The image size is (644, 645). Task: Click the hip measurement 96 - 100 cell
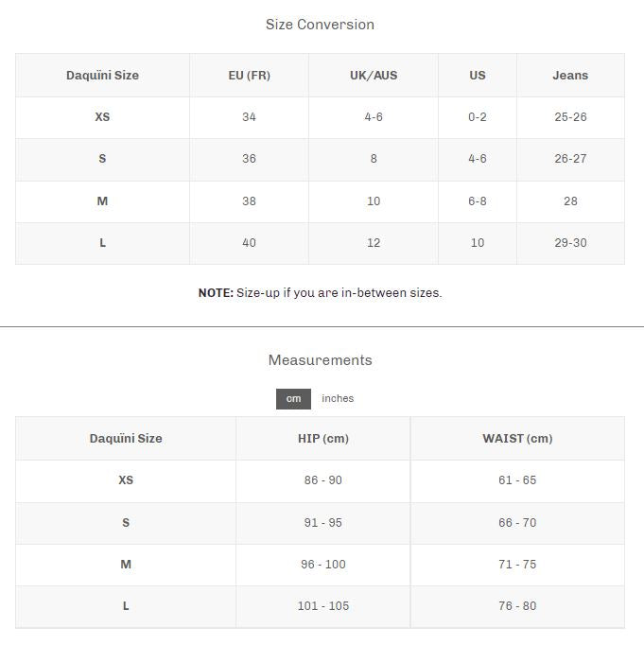(323, 565)
